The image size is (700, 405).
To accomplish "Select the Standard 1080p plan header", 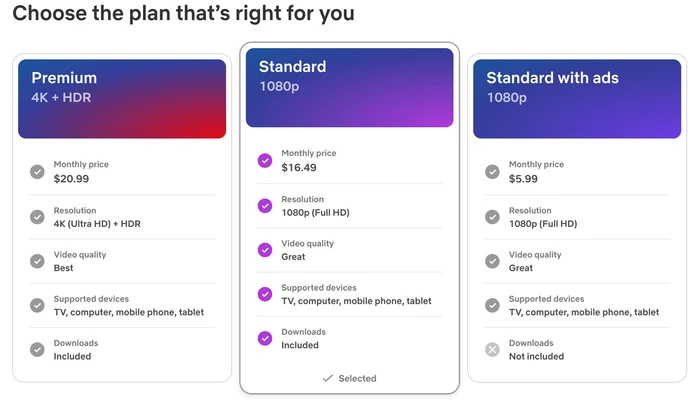I will point(349,88).
